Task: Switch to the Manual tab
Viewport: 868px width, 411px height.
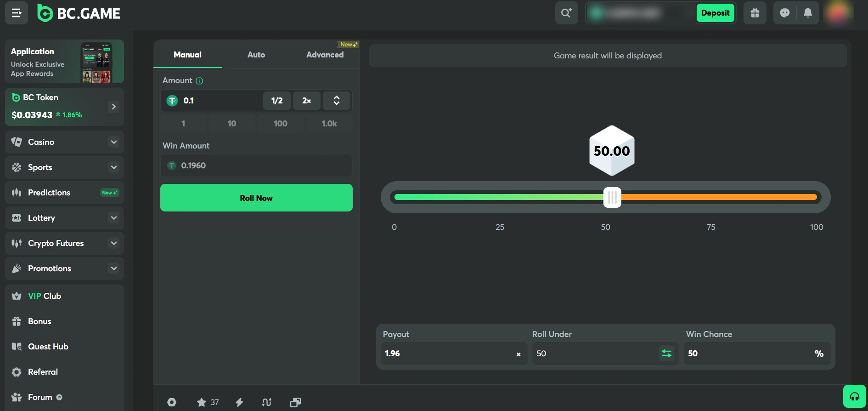Action: (x=187, y=55)
